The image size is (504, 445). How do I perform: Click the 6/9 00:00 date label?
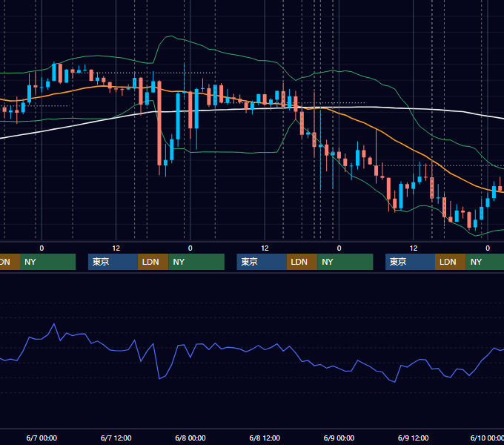coord(339,438)
